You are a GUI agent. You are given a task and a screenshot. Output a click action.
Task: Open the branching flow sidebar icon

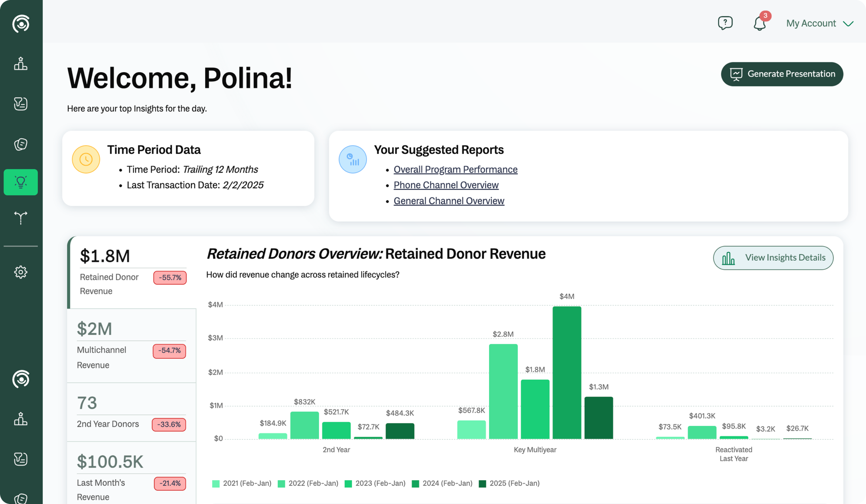point(20,217)
